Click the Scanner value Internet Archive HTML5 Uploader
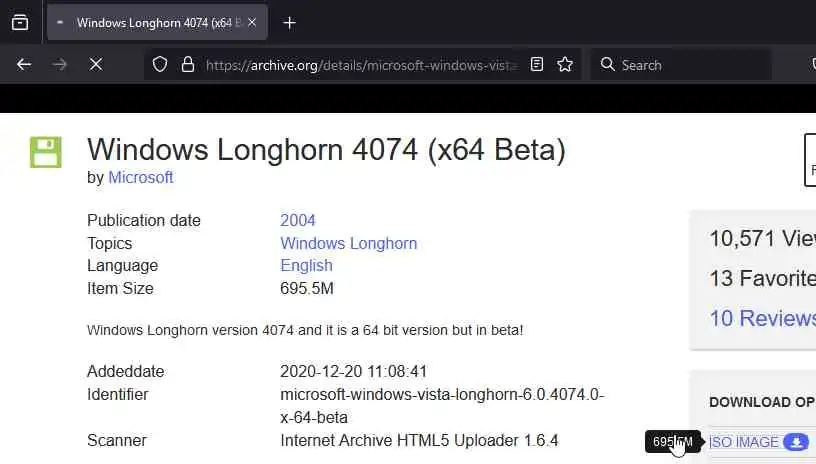 coord(419,441)
